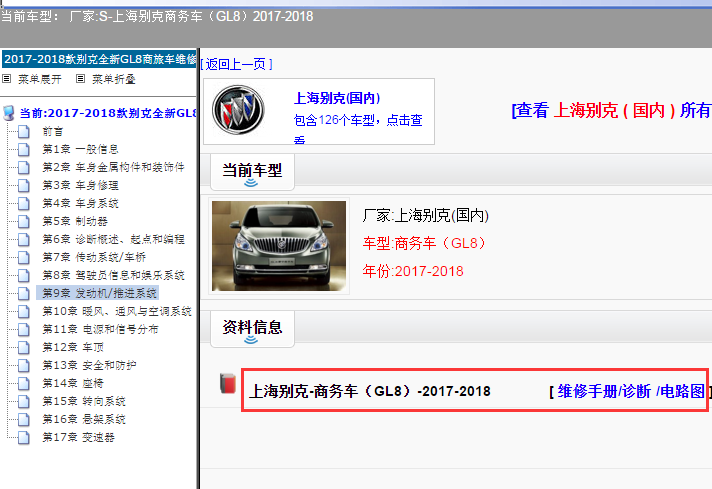The width and height of the screenshot is (712, 489).
Task: Click 包含126个车型,点击查看 link
Action: coord(358,128)
